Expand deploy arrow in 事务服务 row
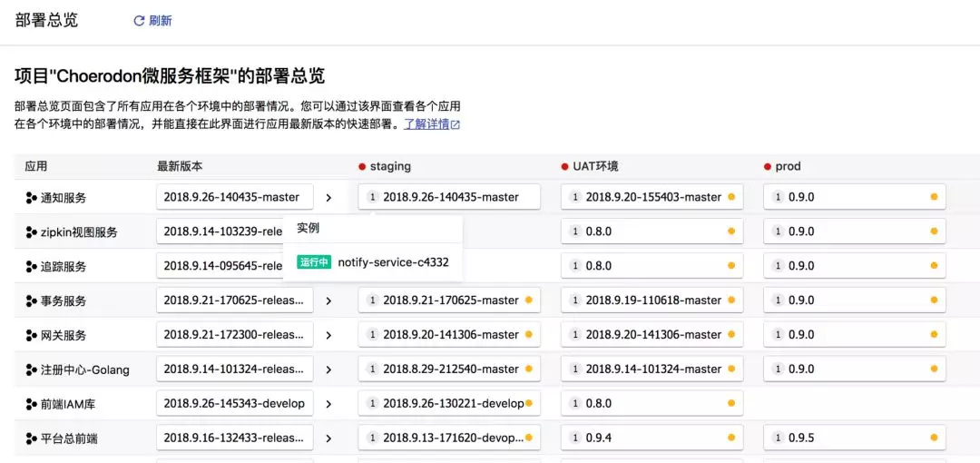This screenshot has height=463, width=980. coord(328,301)
